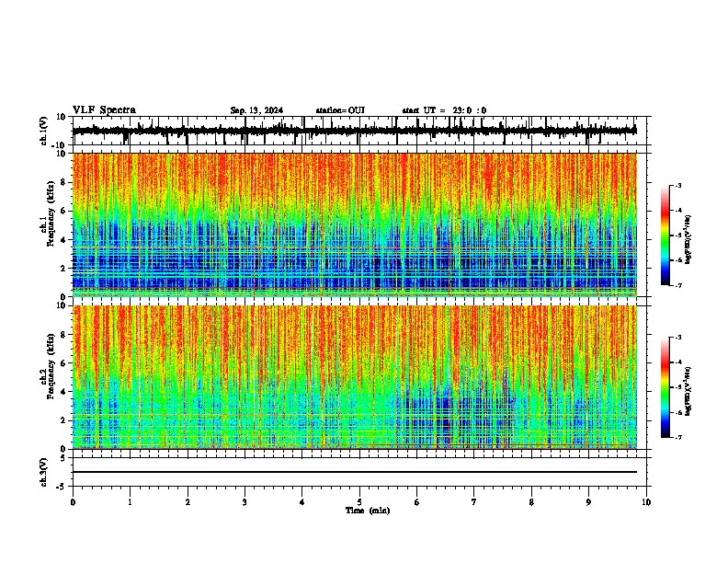The height and width of the screenshot is (563, 728).
Task: Select the ch.2 spectrogram colorbar
Action: tap(665, 387)
